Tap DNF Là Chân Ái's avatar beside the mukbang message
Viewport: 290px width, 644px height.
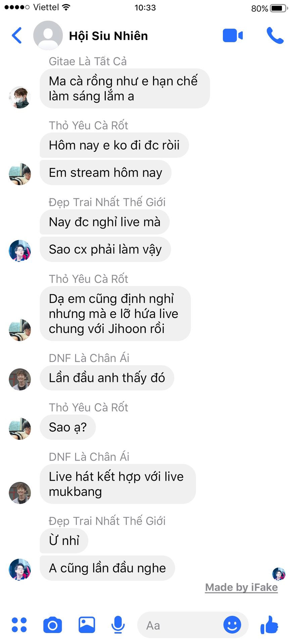point(20,493)
